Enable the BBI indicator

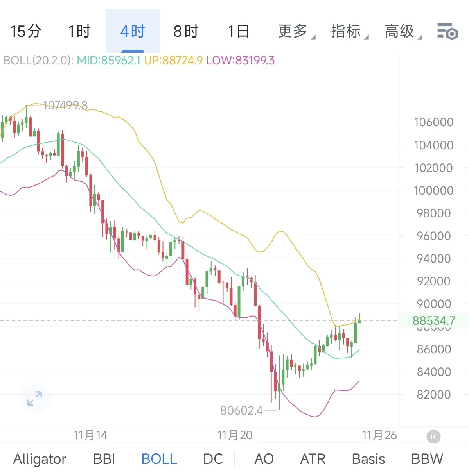[x=104, y=459]
